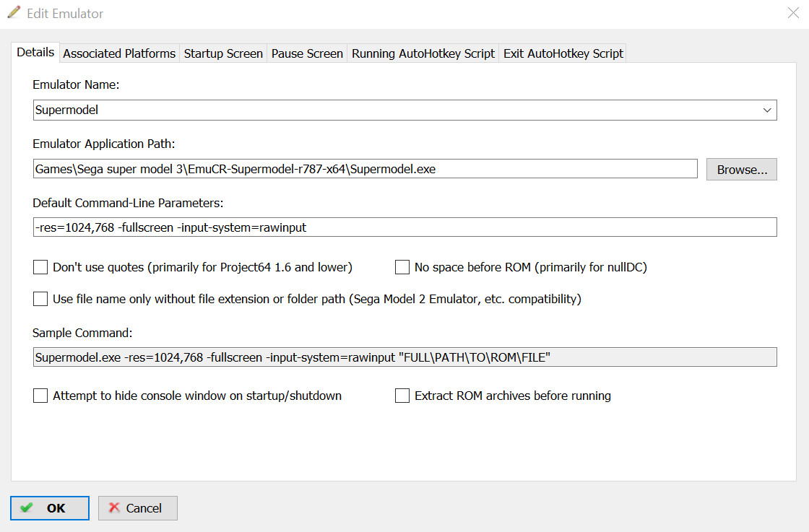Screen dimensions: 809x532
Task: Open the Startup Screen tab
Action: (223, 53)
